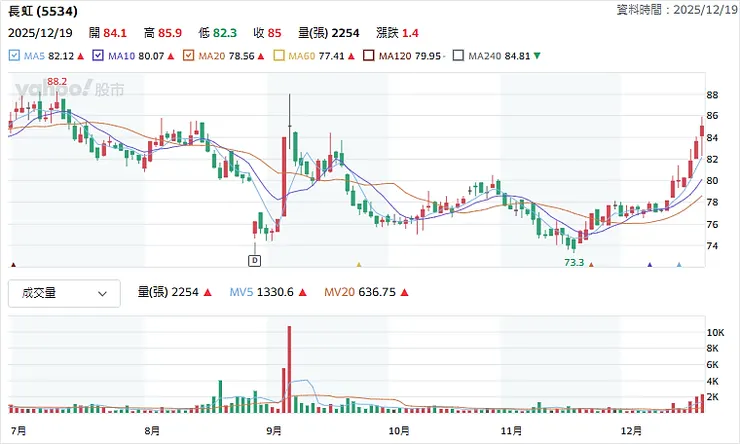740x444 pixels.
Task: Click the purple triangle marker in December
Action: pyautogui.click(x=650, y=265)
